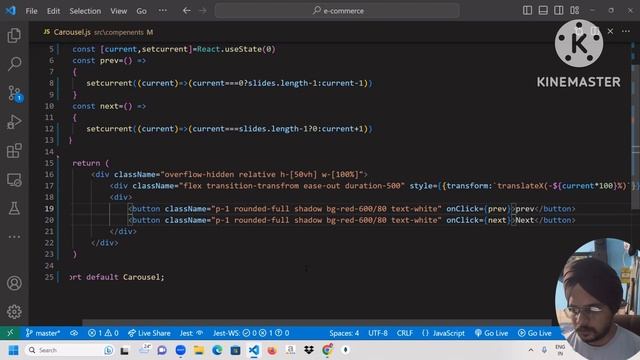
Task: Go back with the left arrow
Action: click(187, 11)
